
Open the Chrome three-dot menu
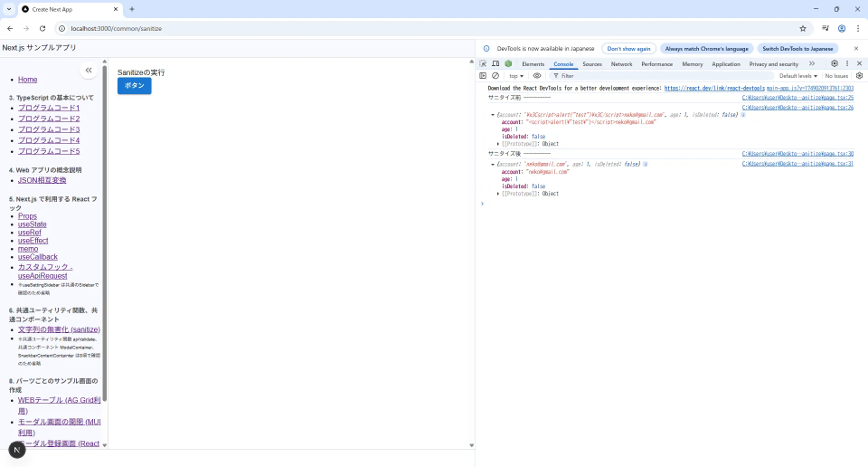pos(858,28)
